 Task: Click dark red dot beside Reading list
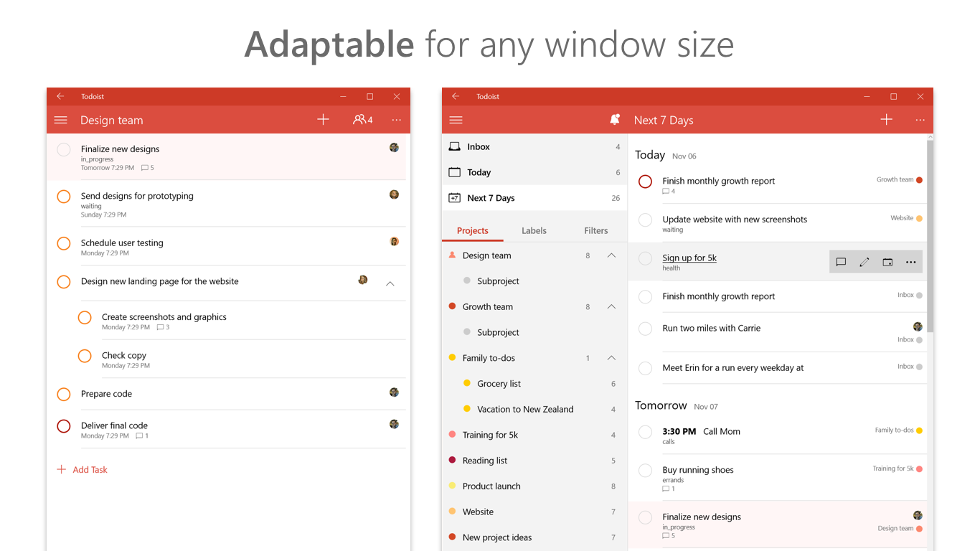[452, 461]
